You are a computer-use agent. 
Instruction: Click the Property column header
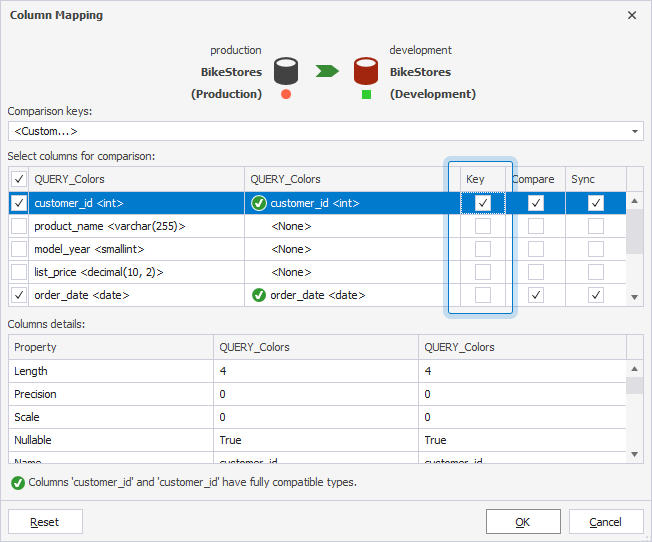click(36, 347)
